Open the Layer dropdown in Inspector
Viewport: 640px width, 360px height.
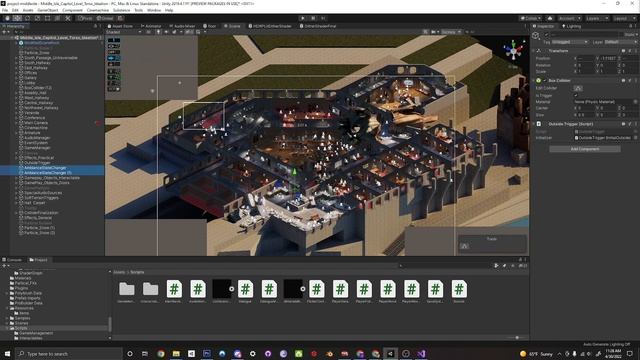620,42
